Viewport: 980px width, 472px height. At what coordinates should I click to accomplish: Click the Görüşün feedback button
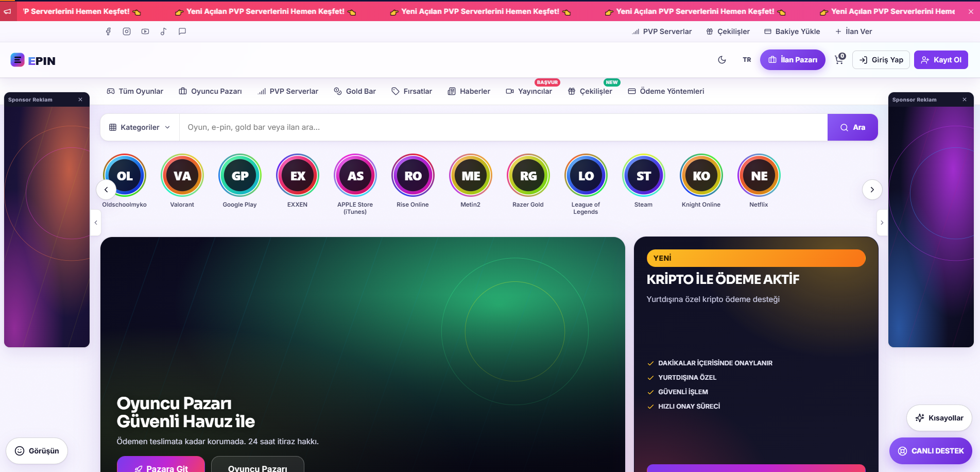click(x=37, y=451)
